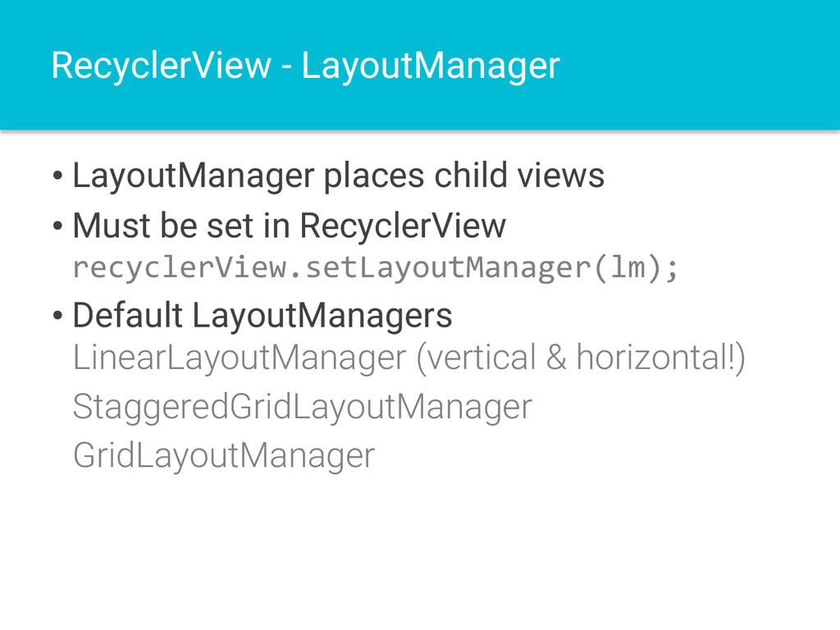Image resolution: width=840 pixels, height=630 pixels.
Task: Click the 'StaggeredGridLayoutManager' item text
Action: click(303, 408)
